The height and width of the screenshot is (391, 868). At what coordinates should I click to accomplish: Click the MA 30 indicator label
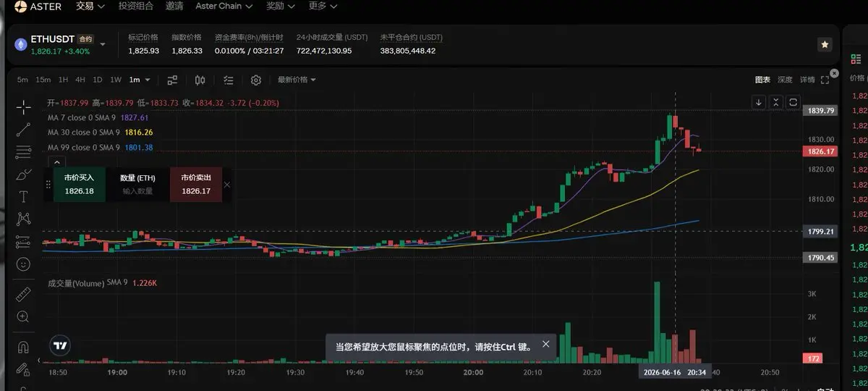pyautogui.click(x=82, y=133)
